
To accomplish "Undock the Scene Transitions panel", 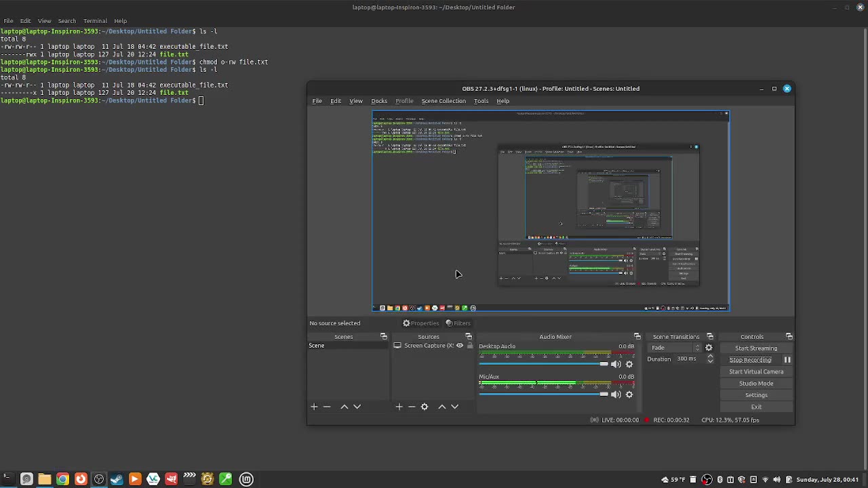I will tap(710, 337).
